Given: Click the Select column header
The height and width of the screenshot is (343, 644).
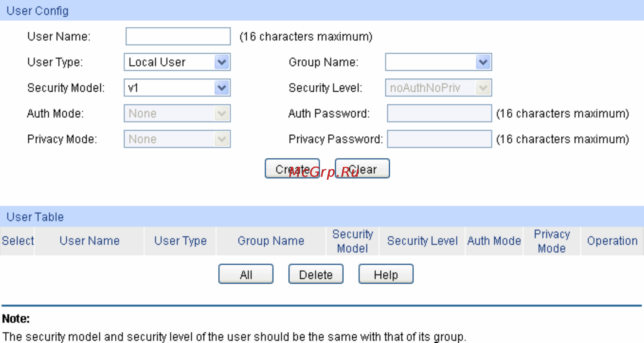Looking at the screenshot, I should (x=17, y=241).
